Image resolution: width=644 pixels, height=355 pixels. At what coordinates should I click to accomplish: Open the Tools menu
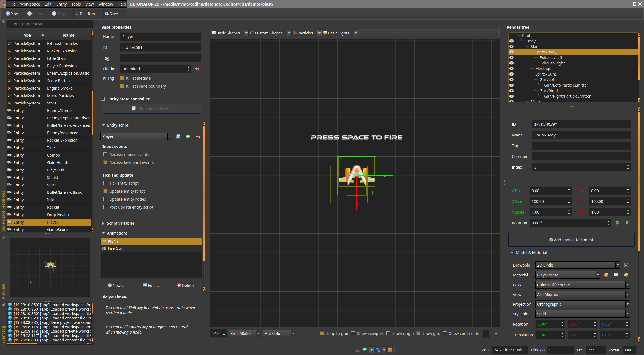(76, 4)
